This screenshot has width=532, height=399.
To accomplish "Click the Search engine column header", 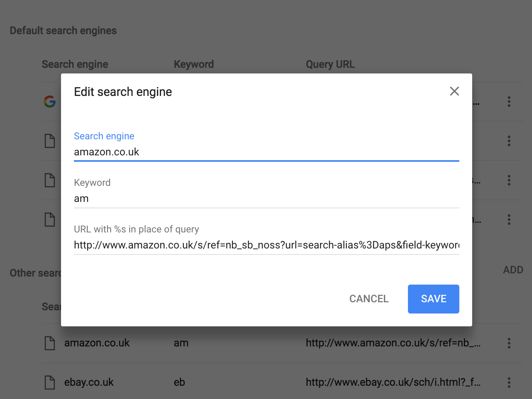I will coord(75,65).
